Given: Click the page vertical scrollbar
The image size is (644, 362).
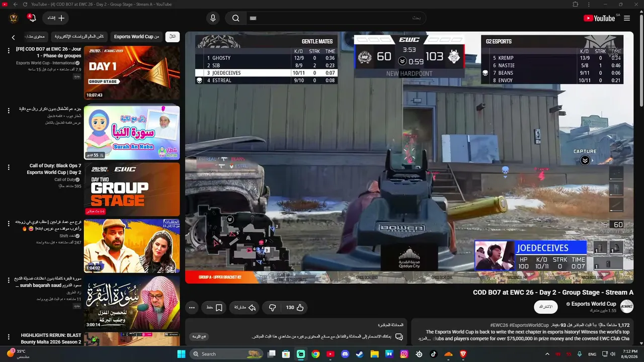Looking at the screenshot, I should [x=641, y=60].
